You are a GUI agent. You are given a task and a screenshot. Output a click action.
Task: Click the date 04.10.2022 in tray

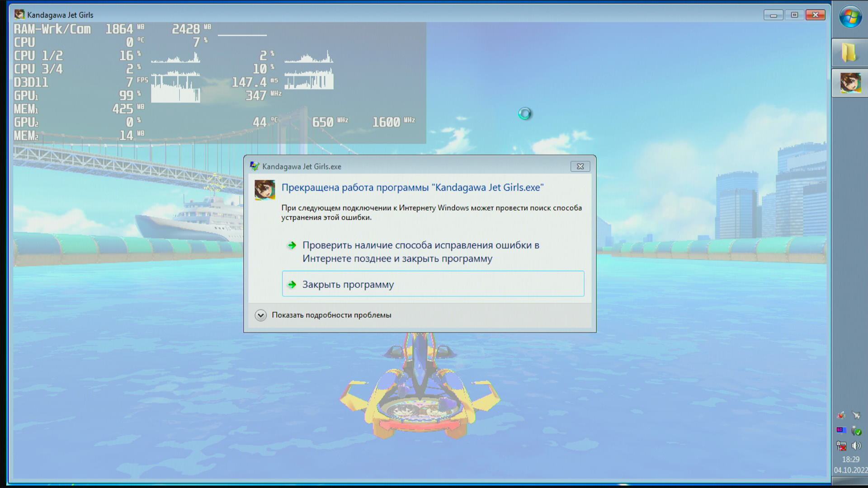(850, 470)
